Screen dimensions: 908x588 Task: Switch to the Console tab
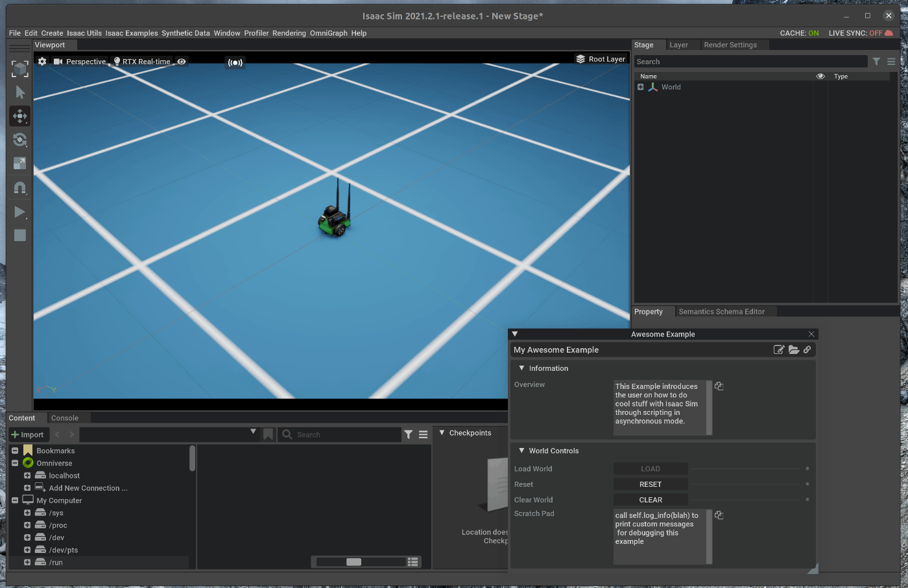[65, 418]
